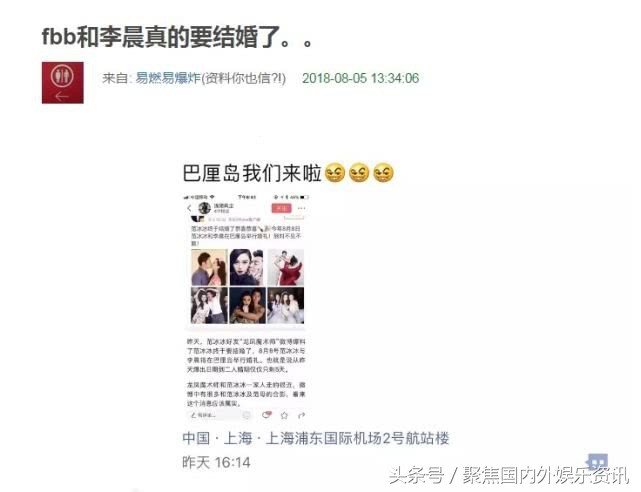Viewport: 641px width, 492px height.
Task: Tap the author avatar in the phone screenshot
Action: point(204,208)
